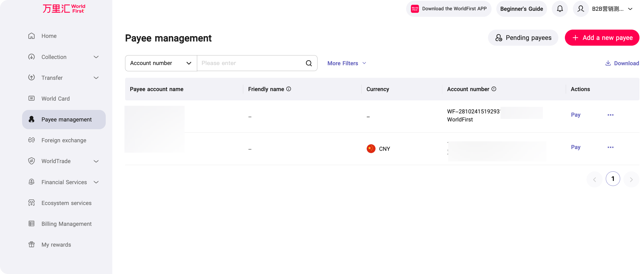The height and width of the screenshot is (274, 644).
Task: Expand More Filters
Action: coord(347,63)
